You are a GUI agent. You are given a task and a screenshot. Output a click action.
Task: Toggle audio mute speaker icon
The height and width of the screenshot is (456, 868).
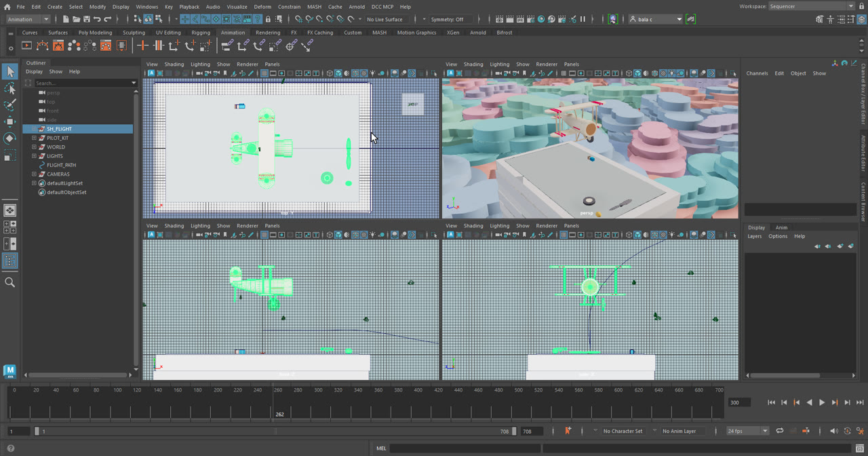pyautogui.click(x=833, y=431)
